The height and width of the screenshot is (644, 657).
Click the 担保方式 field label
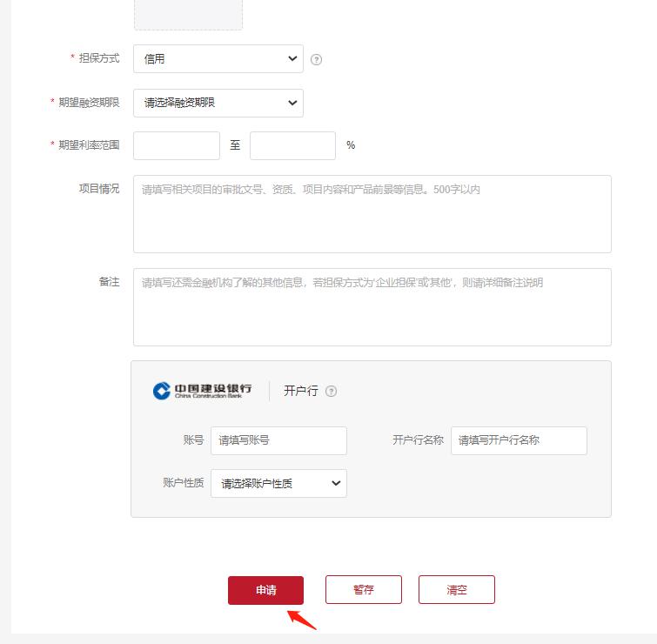coord(99,58)
